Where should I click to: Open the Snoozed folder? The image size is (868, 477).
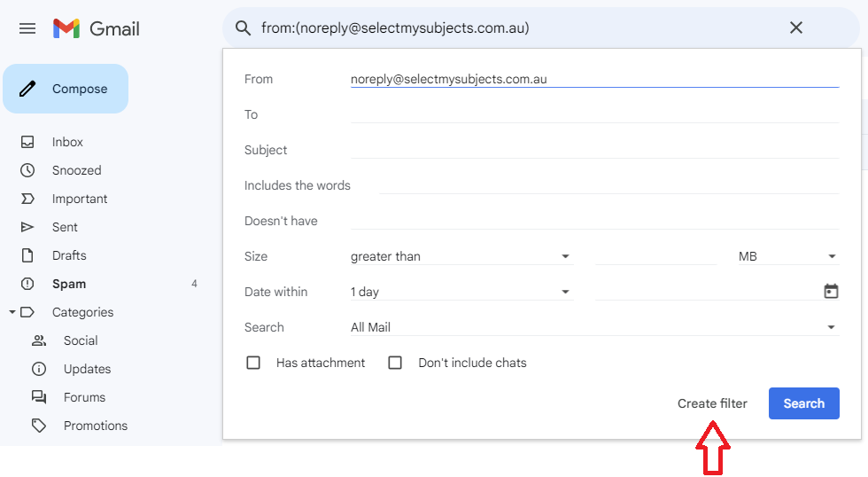(76, 170)
